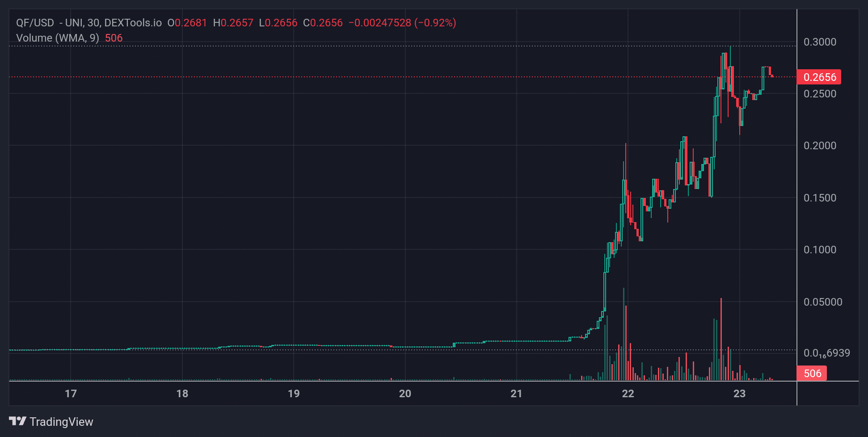Click the 0.2500 price axis label
This screenshot has height=437, width=868.
coord(820,94)
